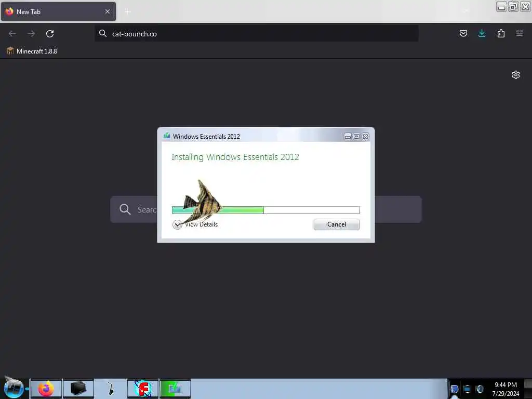The width and height of the screenshot is (532, 399).
Task: Open the Firefox hamburger menu
Action: [x=520, y=33]
